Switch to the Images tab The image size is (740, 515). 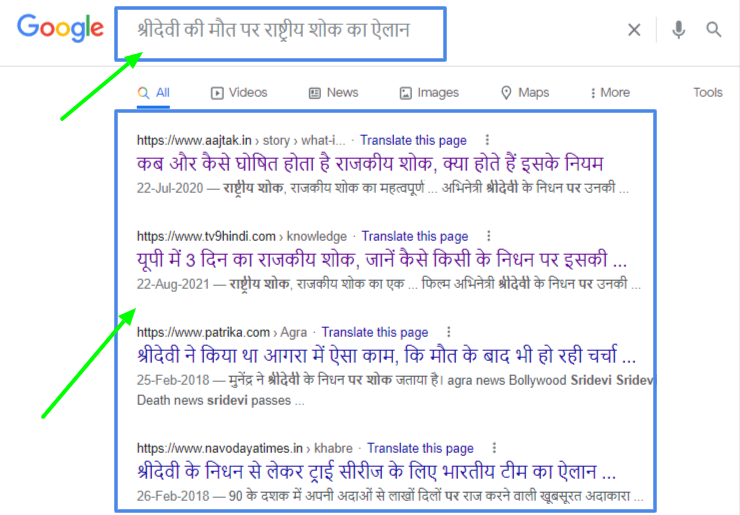[x=429, y=93]
